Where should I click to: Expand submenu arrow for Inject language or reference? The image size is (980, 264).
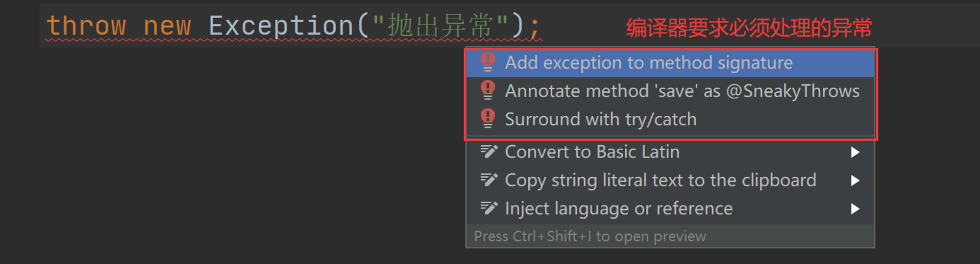click(x=855, y=209)
